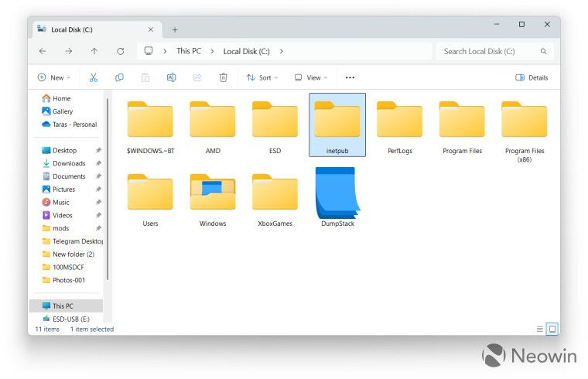Click the Rename icon in toolbar
This screenshot has height=379, width=588.
[172, 77]
